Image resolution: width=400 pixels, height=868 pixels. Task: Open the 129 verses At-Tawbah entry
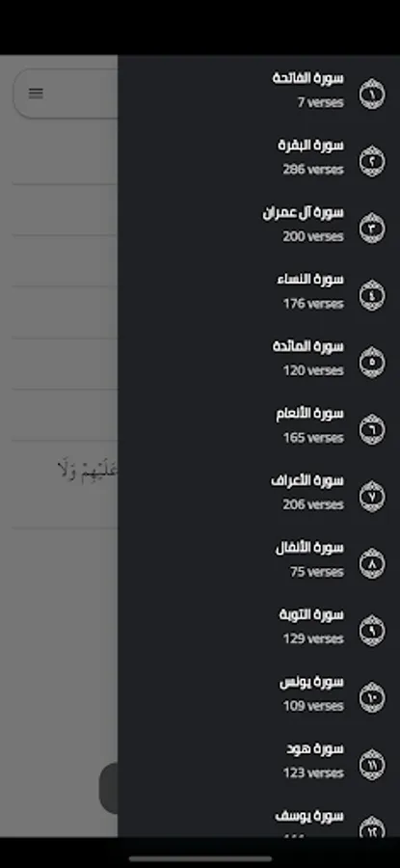click(x=259, y=627)
